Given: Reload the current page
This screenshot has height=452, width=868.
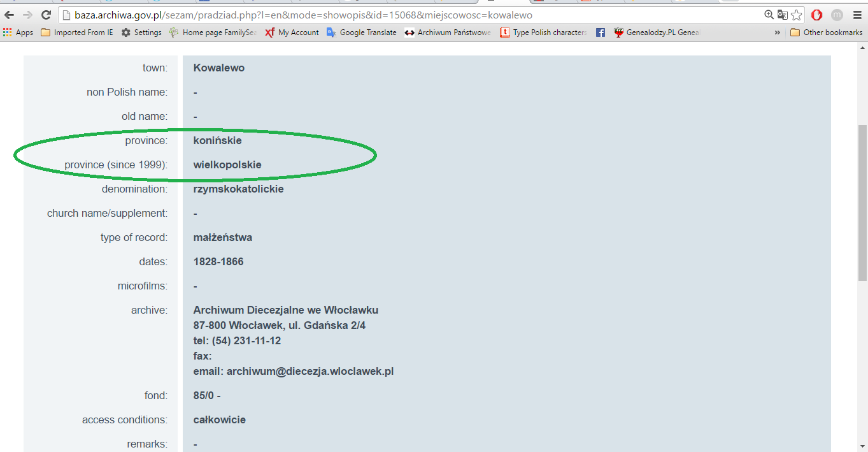Looking at the screenshot, I should coord(46,15).
